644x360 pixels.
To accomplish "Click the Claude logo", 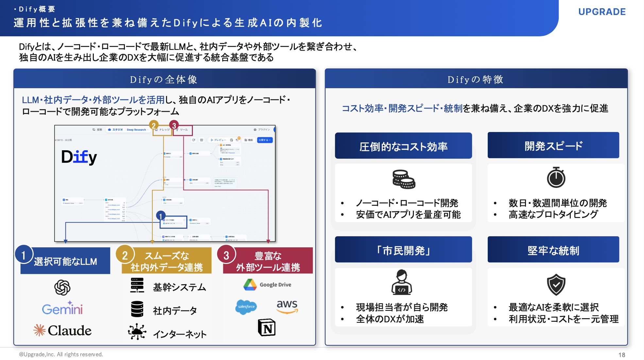I will tap(62, 330).
